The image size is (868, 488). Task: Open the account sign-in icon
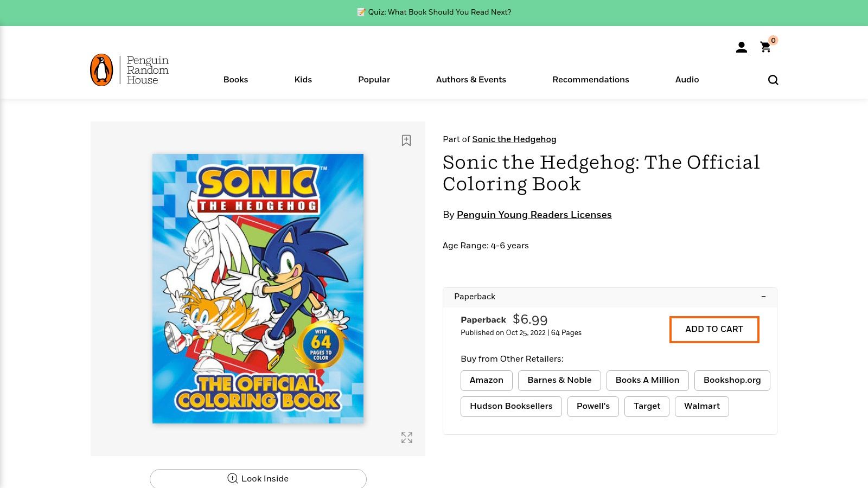[741, 47]
